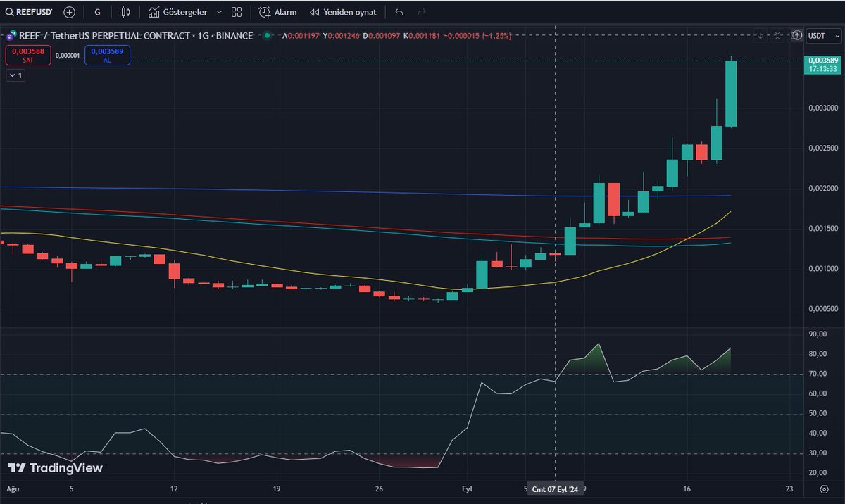
Task: Undo last chart action with the left arrow
Action: [x=398, y=11]
